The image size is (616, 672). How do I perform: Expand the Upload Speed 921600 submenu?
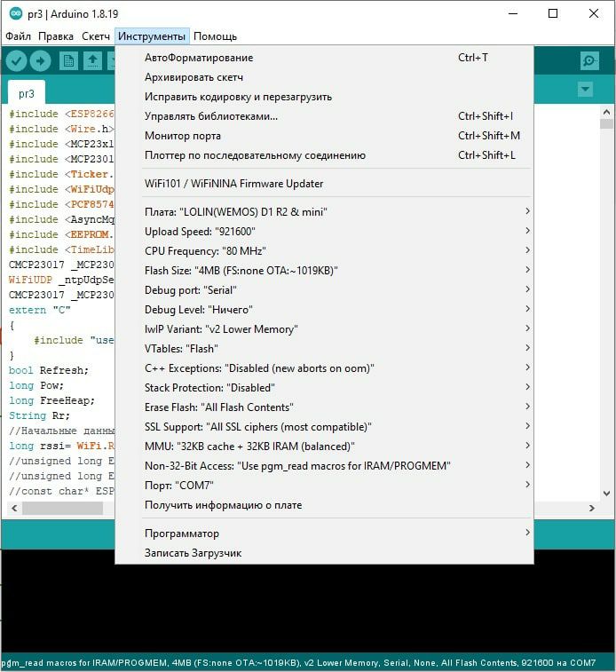tap(324, 232)
